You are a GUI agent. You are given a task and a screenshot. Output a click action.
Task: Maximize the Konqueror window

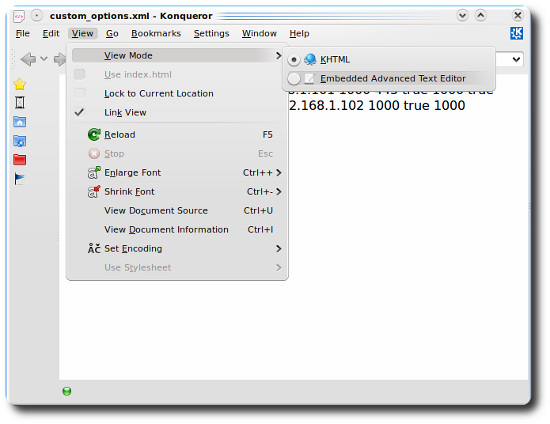pyautogui.click(x=481, y=15)
